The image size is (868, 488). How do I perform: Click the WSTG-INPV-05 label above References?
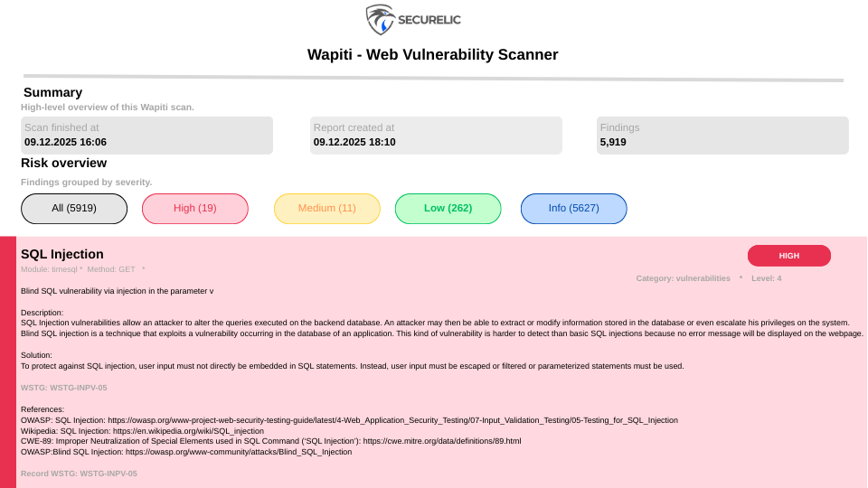tap(64, 388)
